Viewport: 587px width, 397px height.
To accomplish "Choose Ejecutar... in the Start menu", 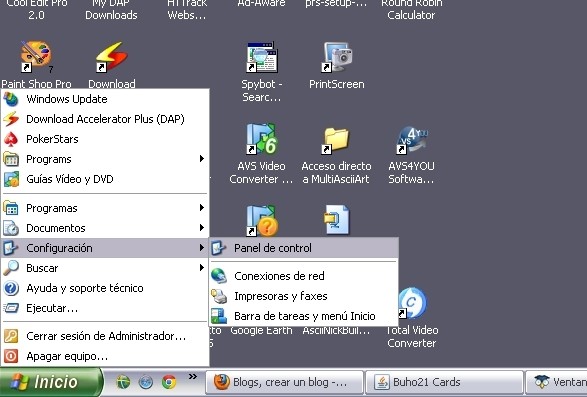I will [105, 308].
